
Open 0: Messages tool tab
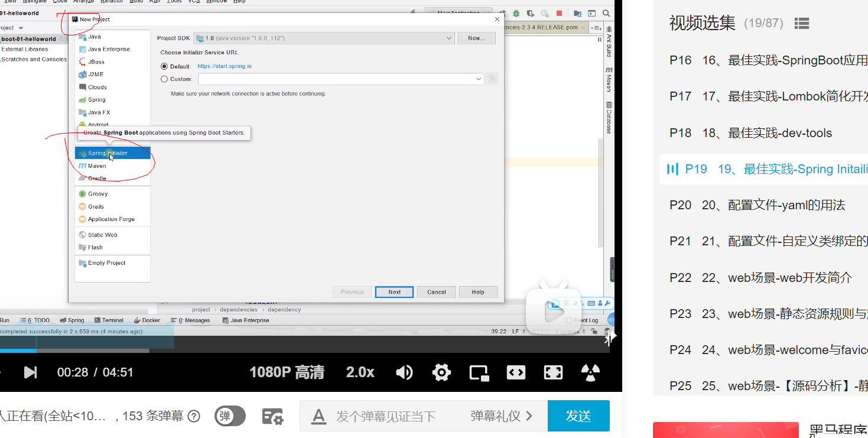(x=190, y=320)
